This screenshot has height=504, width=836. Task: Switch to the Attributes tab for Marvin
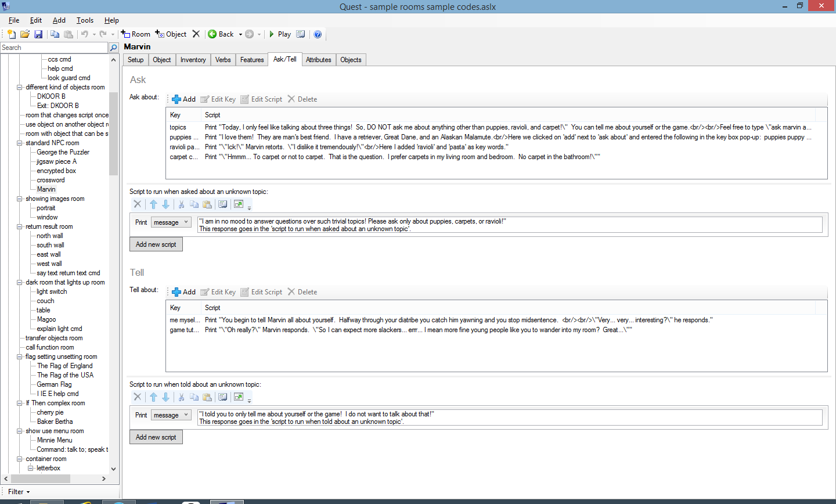(319, 59)
